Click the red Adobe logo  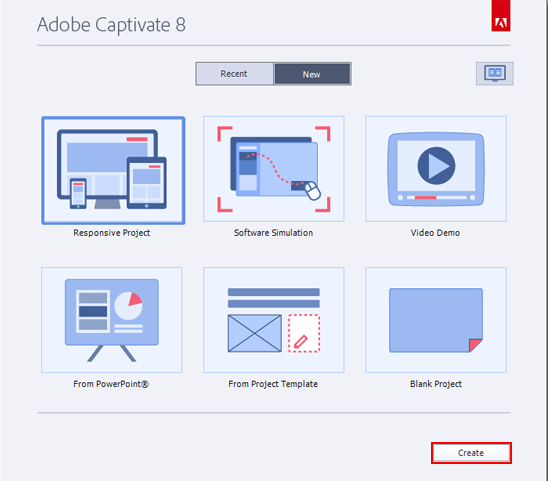(501, 16)
